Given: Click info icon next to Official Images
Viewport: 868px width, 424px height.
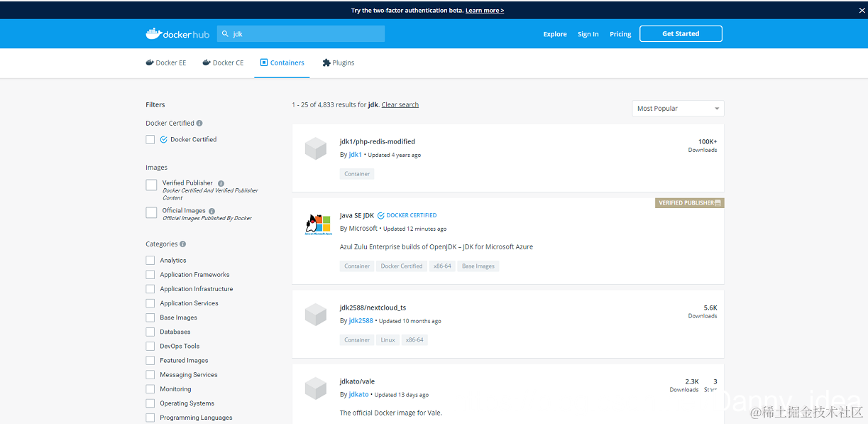Looking at the screenshot, I should pos(211,211).
